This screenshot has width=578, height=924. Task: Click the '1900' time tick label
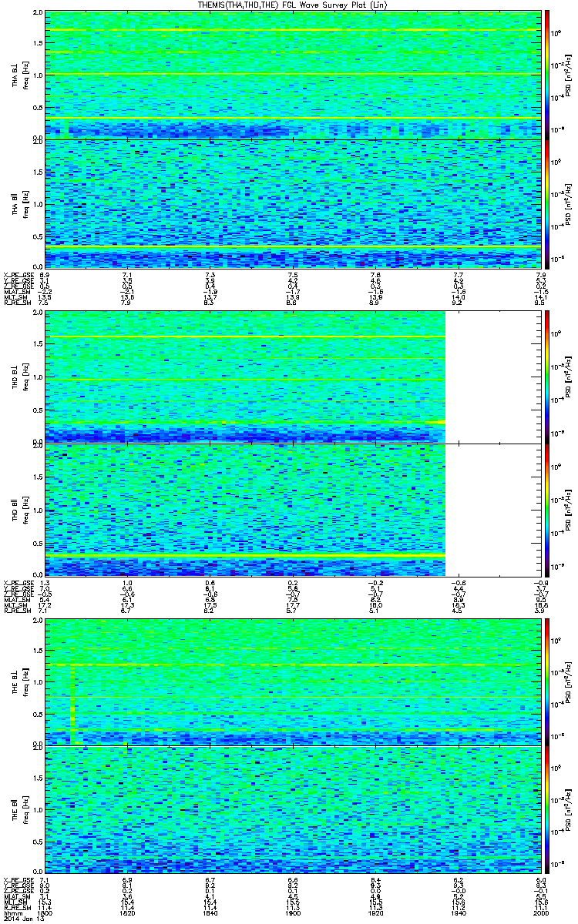coord(293,912)
